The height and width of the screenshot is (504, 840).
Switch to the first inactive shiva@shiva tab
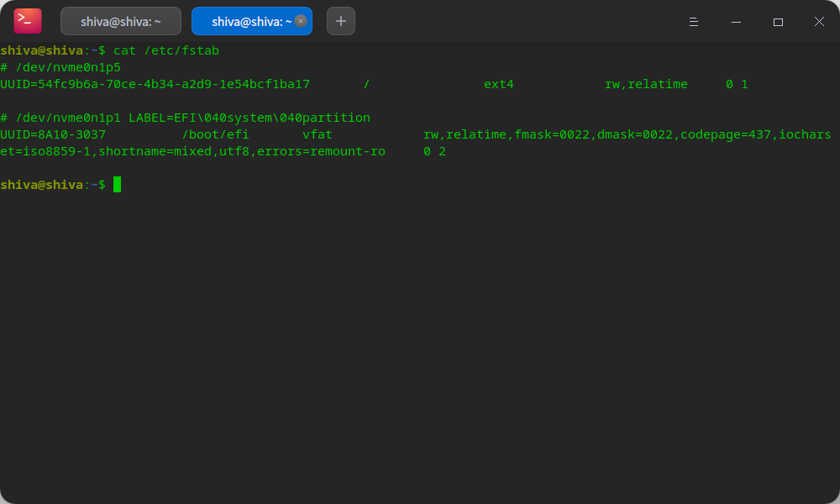[x=120, y=22]
